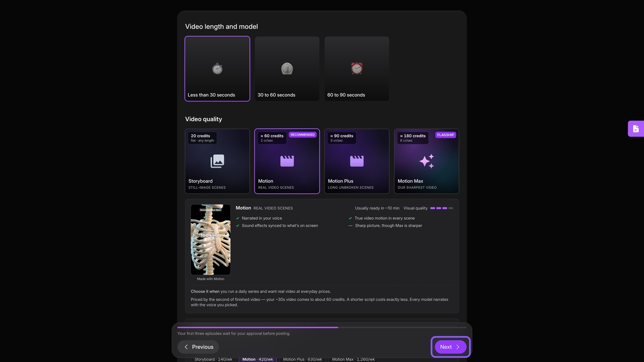The height and width of the screenshot is (362, 644).
Task: Click the red alarm clock icon
Action: (x=357, y=68)
